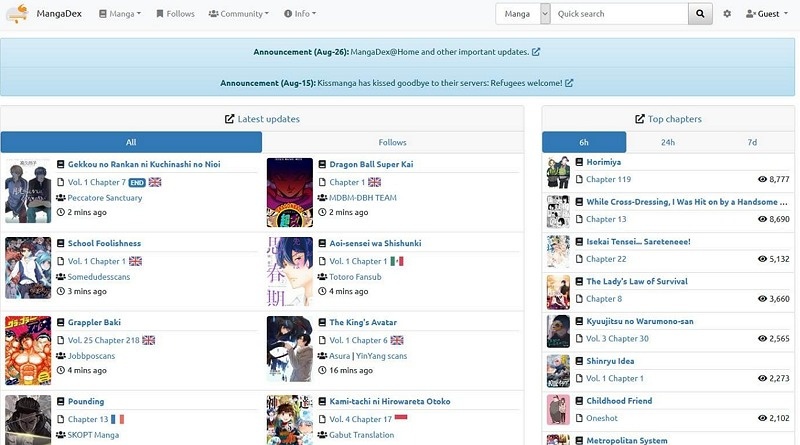Screen dimensions: 800x445
Task: Switch to the 24h top chapters tab
Action: pyautogui.click(x=668, y=142)
